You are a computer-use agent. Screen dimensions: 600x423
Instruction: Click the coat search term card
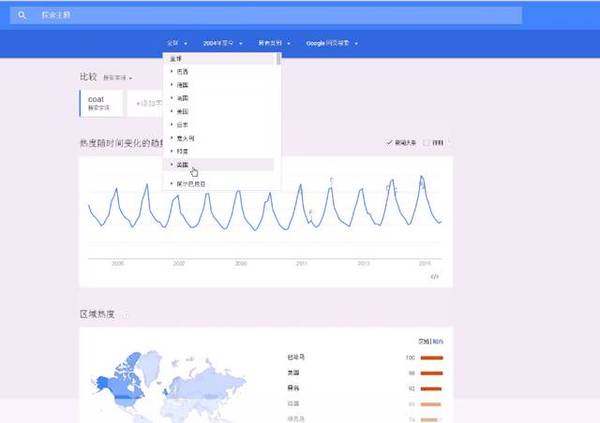[x=100, y=103]
